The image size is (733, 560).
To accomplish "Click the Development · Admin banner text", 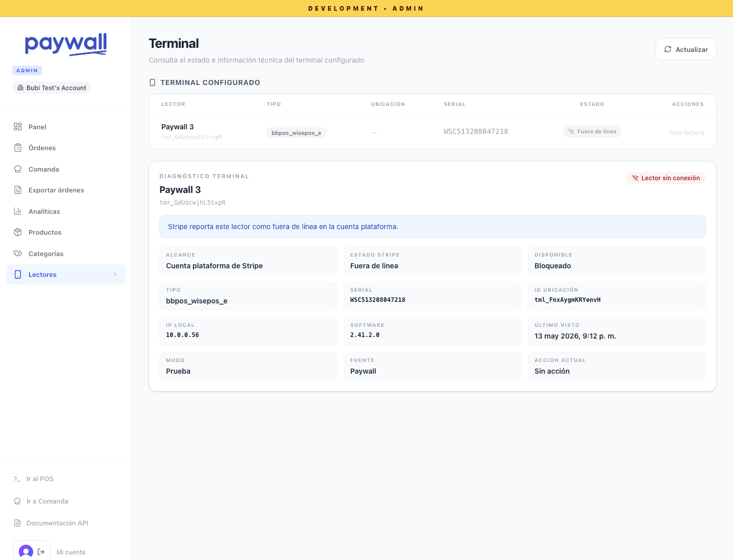I will tap(366, 9).
